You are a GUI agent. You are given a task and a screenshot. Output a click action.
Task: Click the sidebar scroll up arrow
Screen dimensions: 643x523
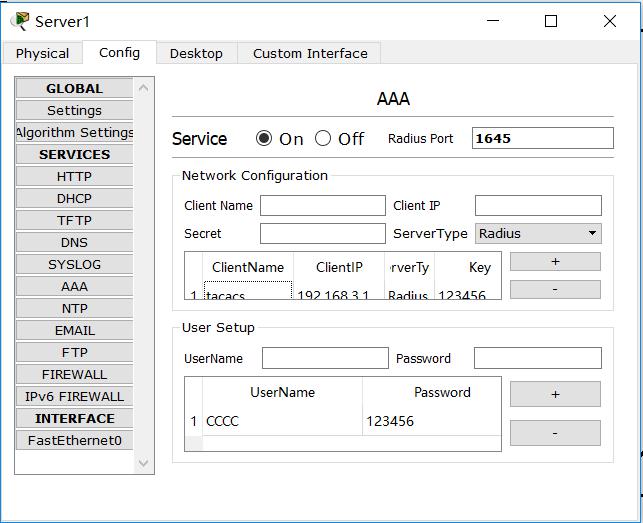point(144,88)
